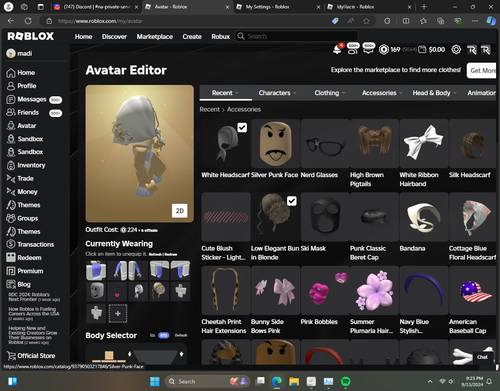Open Premium in the left sidebar
The width and height of the screenshot is (500, 391).
(x=25, y=271)
